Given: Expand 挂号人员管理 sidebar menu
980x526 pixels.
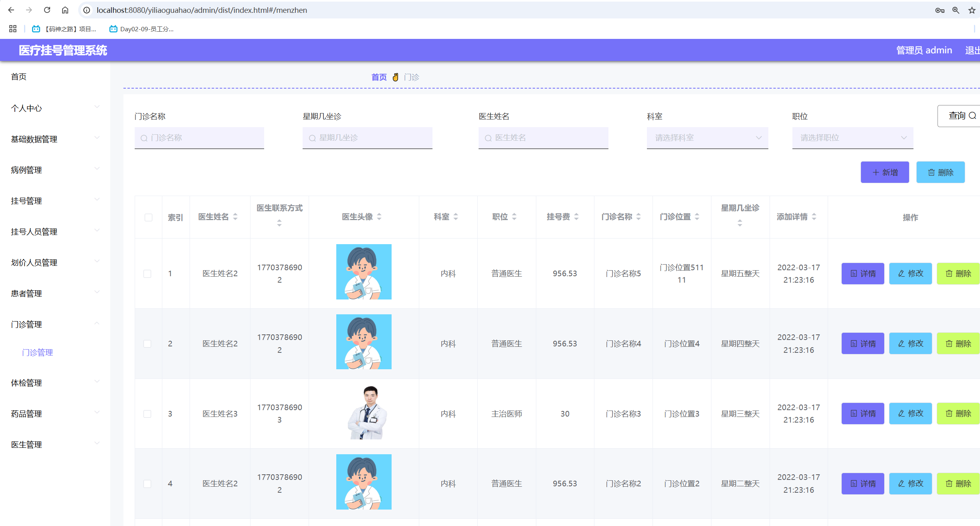Looking at the screenshot, I should [x=55, y=232].
